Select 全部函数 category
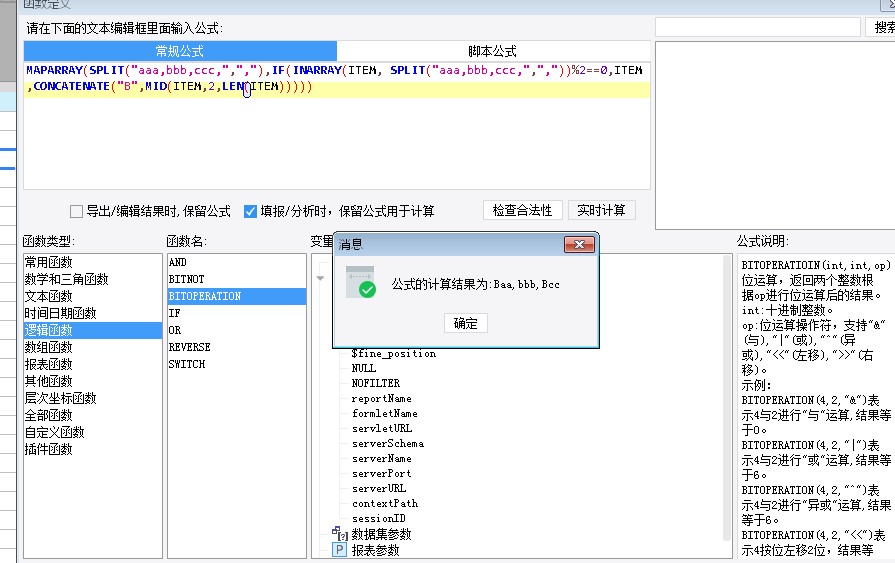The width and height of the screenshot is (895, 563). [92, 415]
